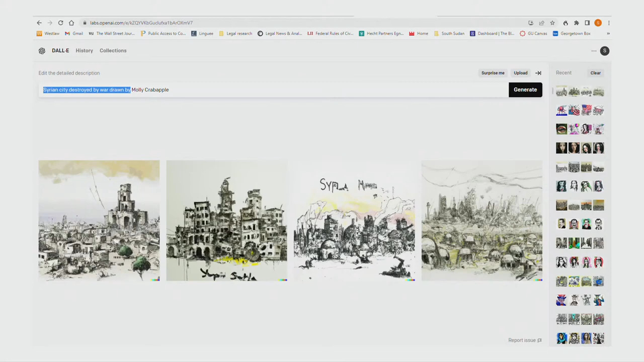Click the Recent panel scrollbar
Image resolution: width=644 pixels, height=362 pixels.
coord(552,91)
